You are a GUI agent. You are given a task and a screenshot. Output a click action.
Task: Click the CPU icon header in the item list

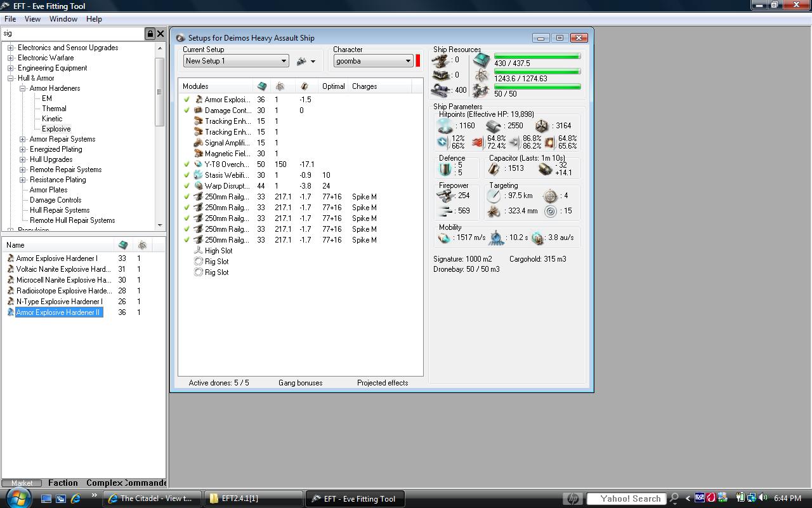click(x=123, y=244)
